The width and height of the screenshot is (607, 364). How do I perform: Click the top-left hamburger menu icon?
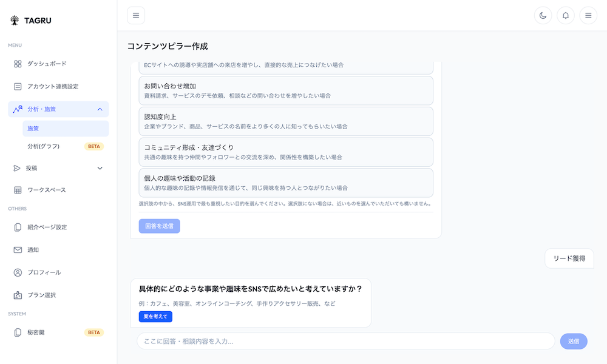pyautogui.click(x=136, y=15)
